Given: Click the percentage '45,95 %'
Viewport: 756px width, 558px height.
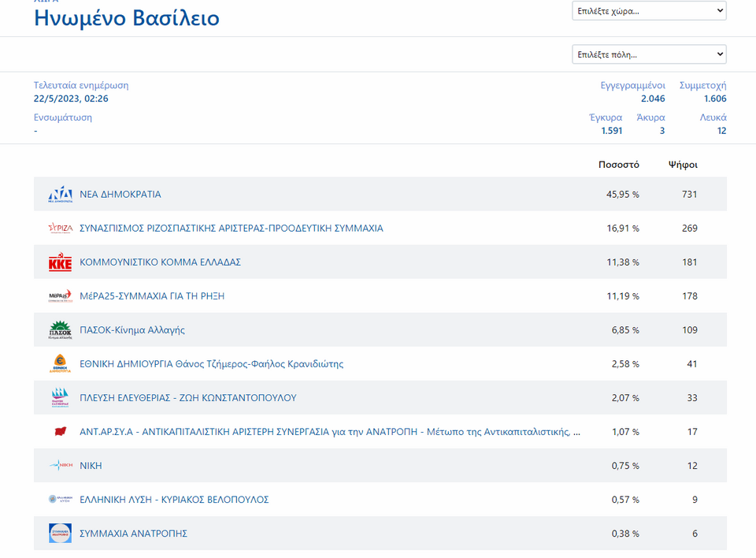Looking at the screenshot, I should coord(622,195).
